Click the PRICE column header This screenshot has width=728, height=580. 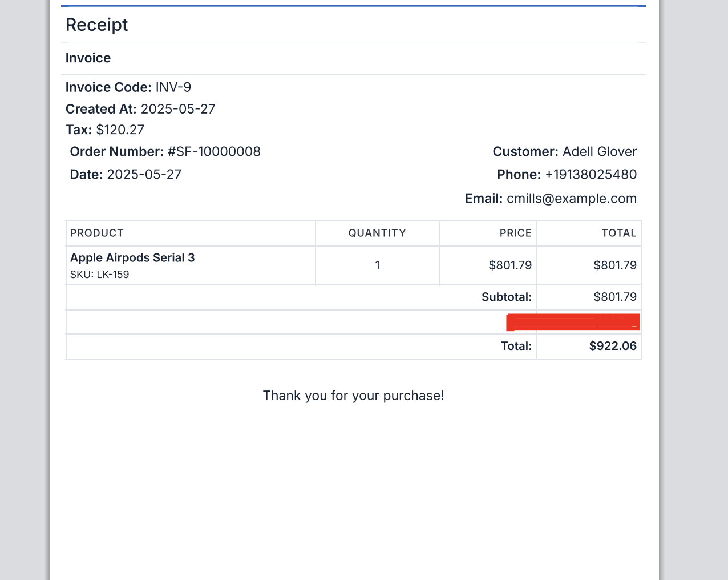coord(515,233)
